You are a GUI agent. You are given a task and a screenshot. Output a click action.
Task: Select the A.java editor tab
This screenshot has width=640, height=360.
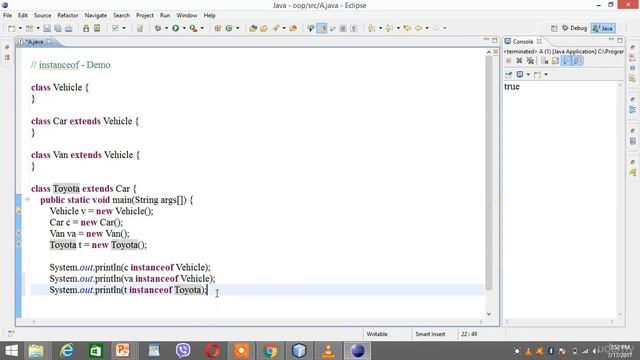(x=34, y=42)
